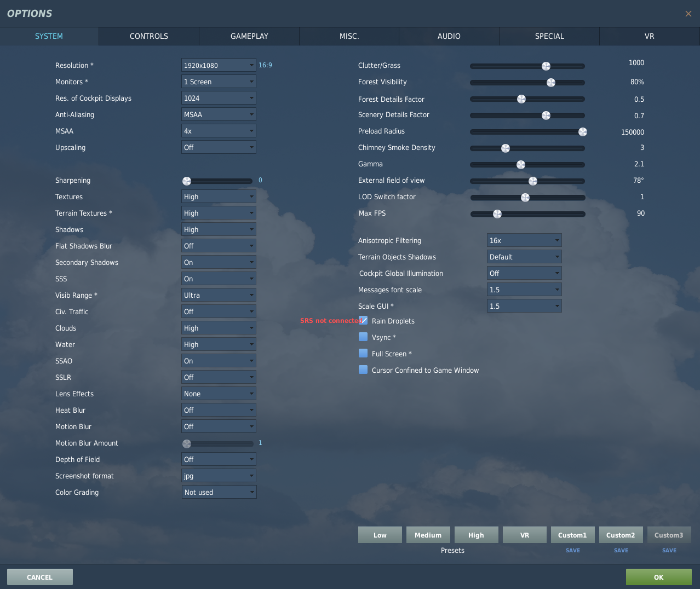Image resolution: width=700 pixels, height=589 pixels.
Task: Expand the Depth of Field dropdown
Action: pyautogui.click(x=219, y=459)
